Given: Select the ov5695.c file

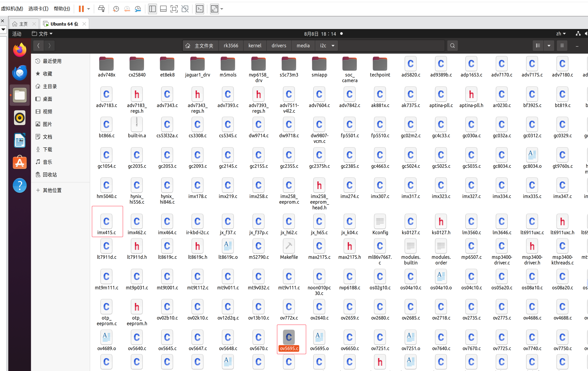Looking at the screenshot, I should (289, 340).
